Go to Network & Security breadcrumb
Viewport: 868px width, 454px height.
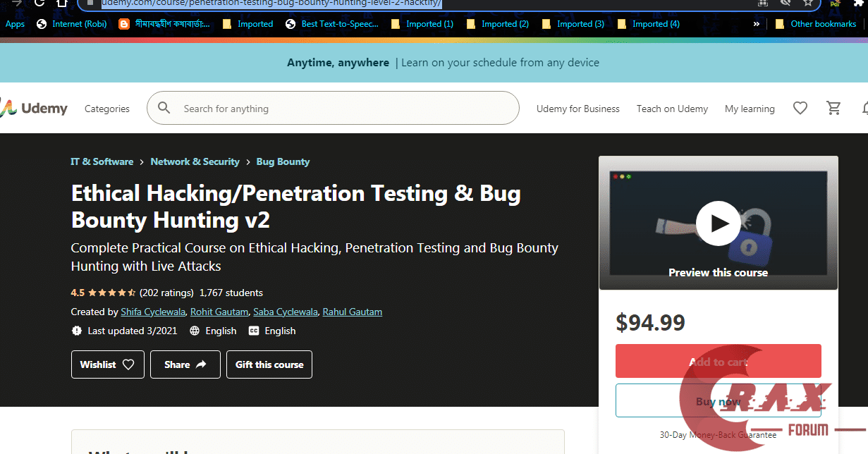click(x=195, y=161)
